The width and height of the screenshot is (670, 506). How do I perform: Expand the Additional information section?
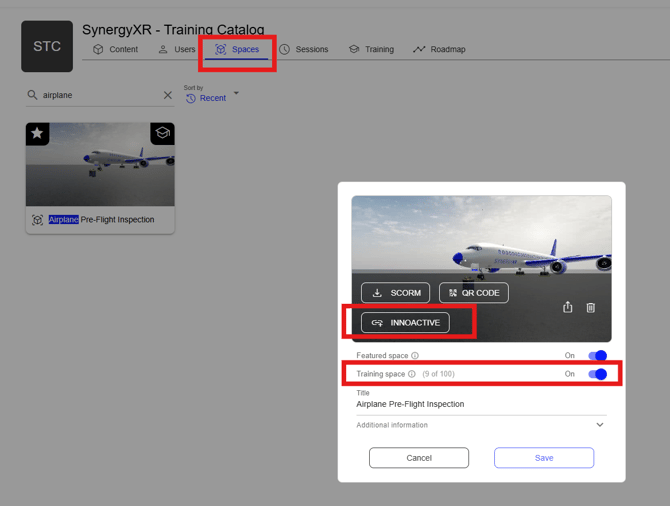click(599, 425)
